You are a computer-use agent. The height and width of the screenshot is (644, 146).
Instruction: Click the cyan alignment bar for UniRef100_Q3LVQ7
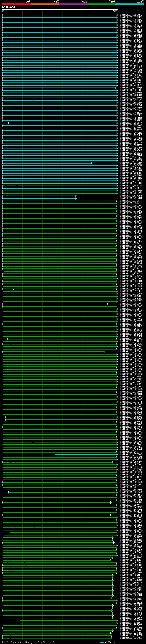(x=47, y=163)
